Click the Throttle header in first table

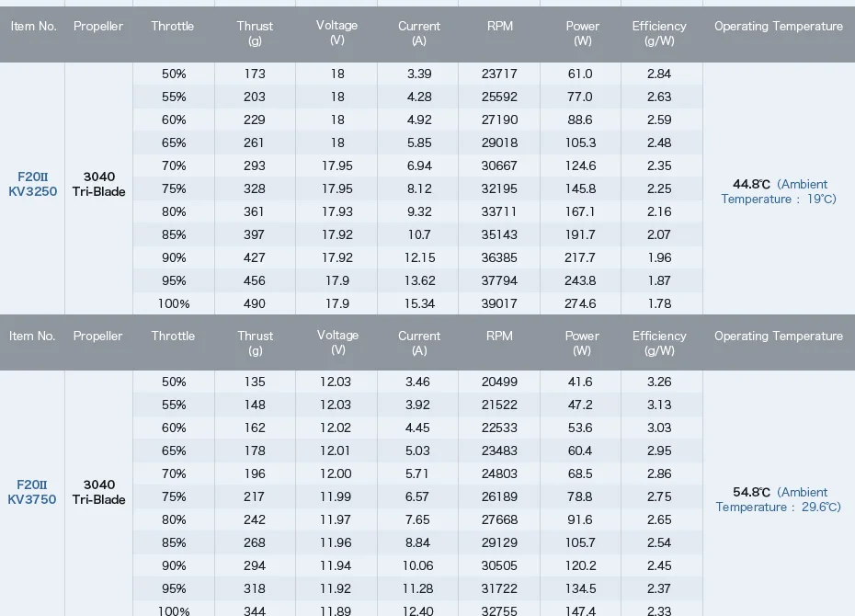pyautogui.click(x=172, y=26)
